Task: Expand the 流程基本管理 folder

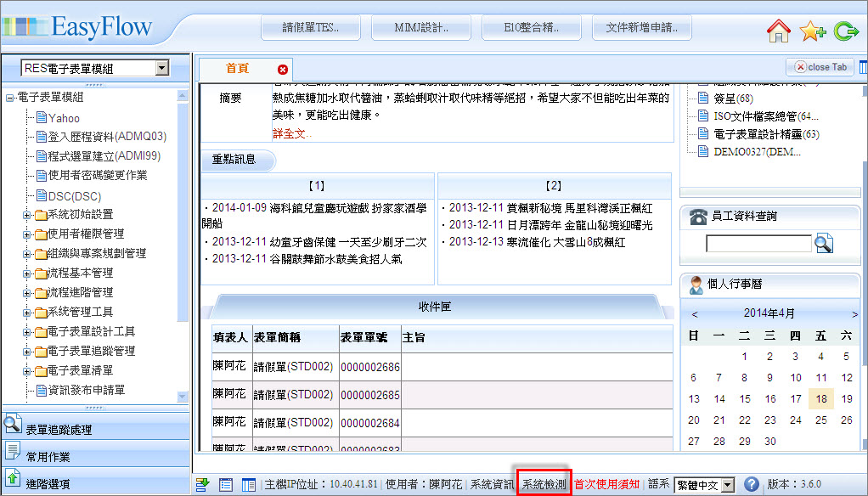Action: pos(28,273)
